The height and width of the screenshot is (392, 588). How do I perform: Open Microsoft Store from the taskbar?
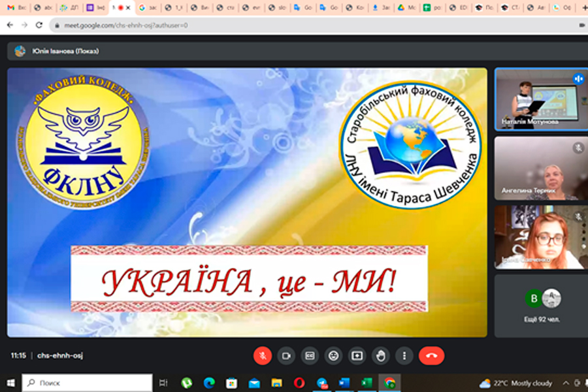coord(231,383)
